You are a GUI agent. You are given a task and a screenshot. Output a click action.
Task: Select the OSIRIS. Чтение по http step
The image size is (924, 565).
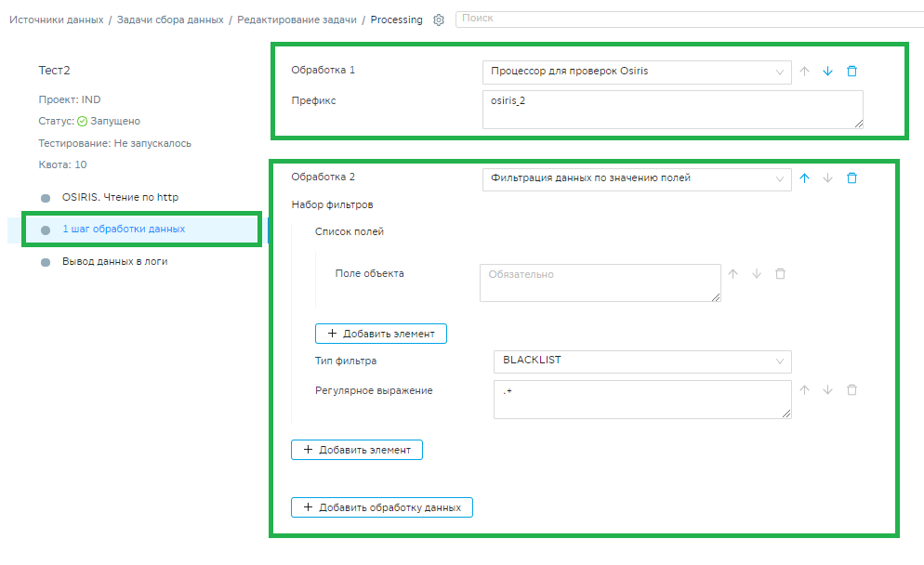coord(120,197)
